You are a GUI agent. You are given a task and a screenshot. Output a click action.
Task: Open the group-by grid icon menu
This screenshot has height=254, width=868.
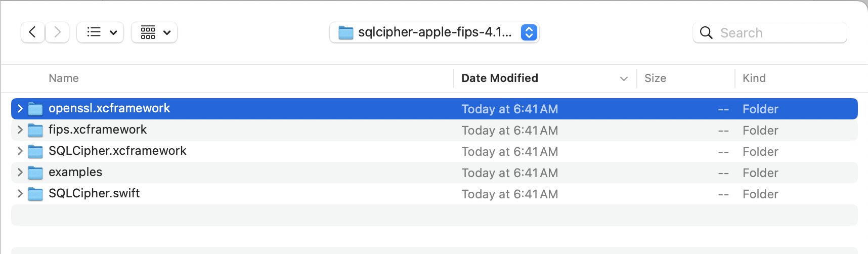(x=154, y=32)
